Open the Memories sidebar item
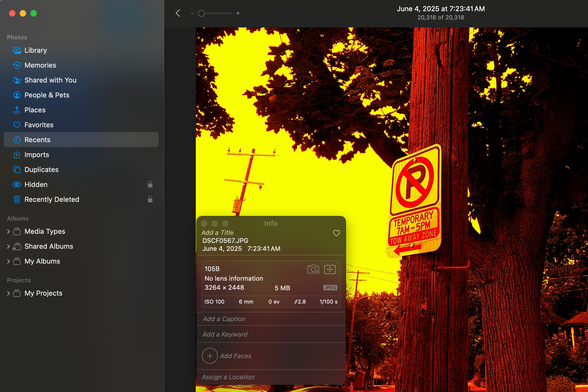Screen dimensions: 588x392 coord(40,65)
